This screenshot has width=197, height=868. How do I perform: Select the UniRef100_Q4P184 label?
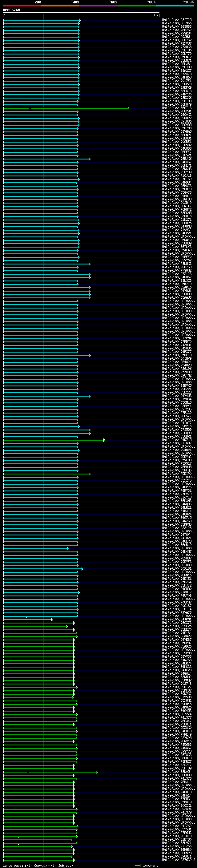tap(177, 633)
